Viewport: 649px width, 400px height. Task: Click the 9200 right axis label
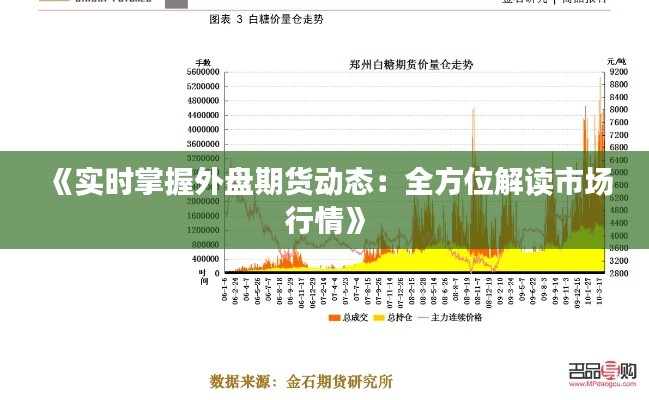[618, 72]
